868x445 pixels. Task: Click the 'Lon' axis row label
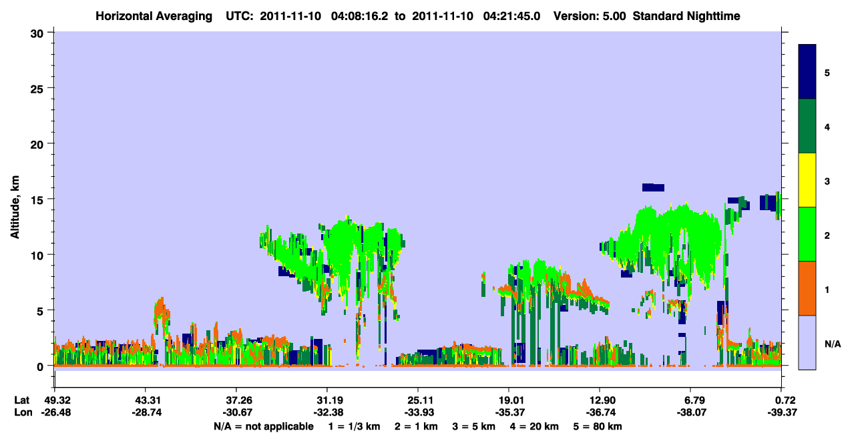23,412
